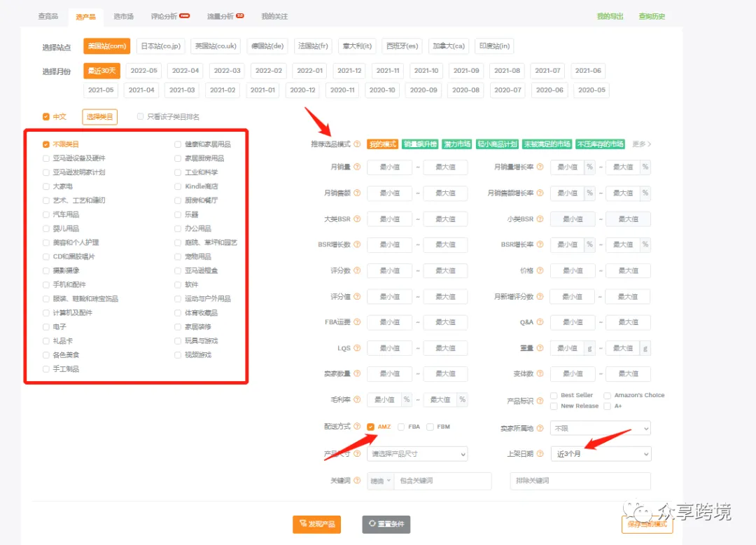756x545 pixels.
Task: Check the FBA delivery checkbox
Action: click(x=401, y=427)
